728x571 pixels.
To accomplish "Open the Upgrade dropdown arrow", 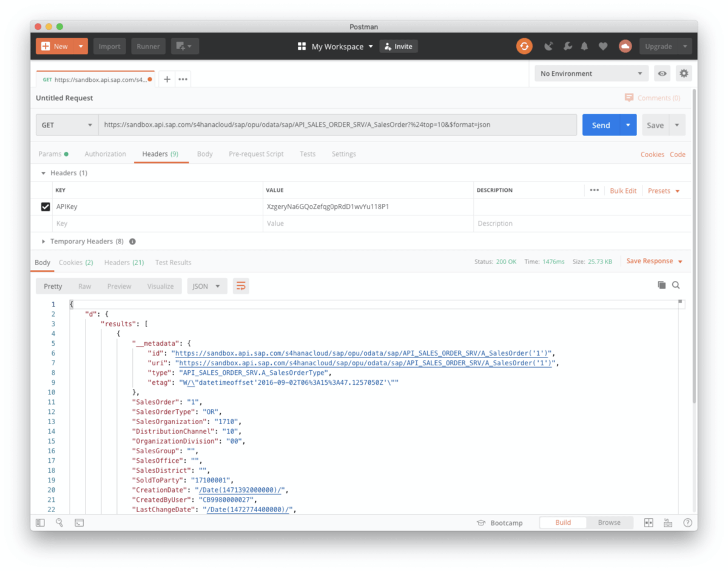I will pyautogui.click(x=685, y=46).
